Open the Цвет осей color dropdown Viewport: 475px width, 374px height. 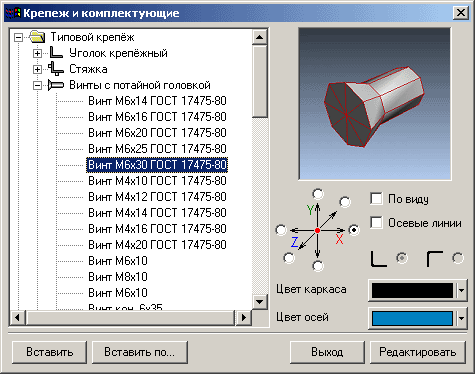461,318
